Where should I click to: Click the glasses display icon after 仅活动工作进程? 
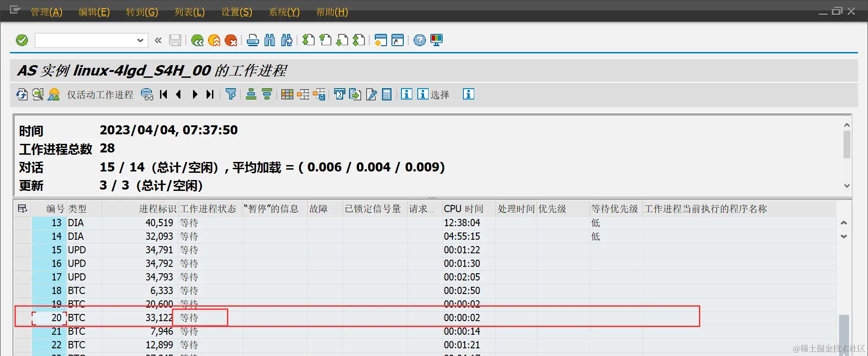click(x=147, y=94)
